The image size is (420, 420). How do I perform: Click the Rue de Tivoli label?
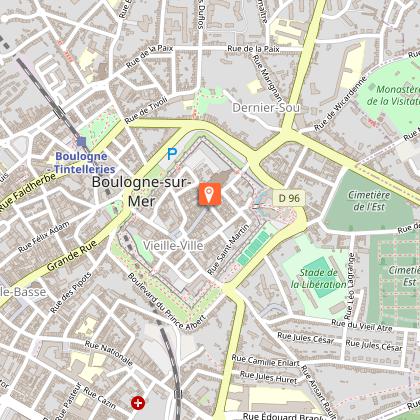(146, 110)
